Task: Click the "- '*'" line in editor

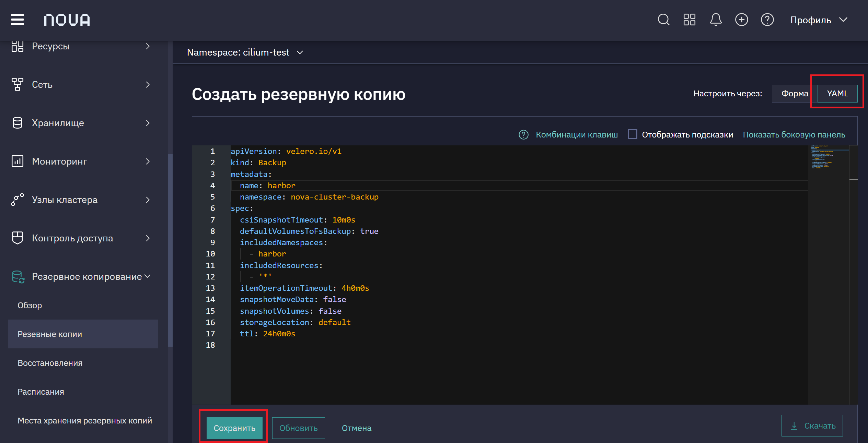Action: pyautogui.click(x=261, y=276)
